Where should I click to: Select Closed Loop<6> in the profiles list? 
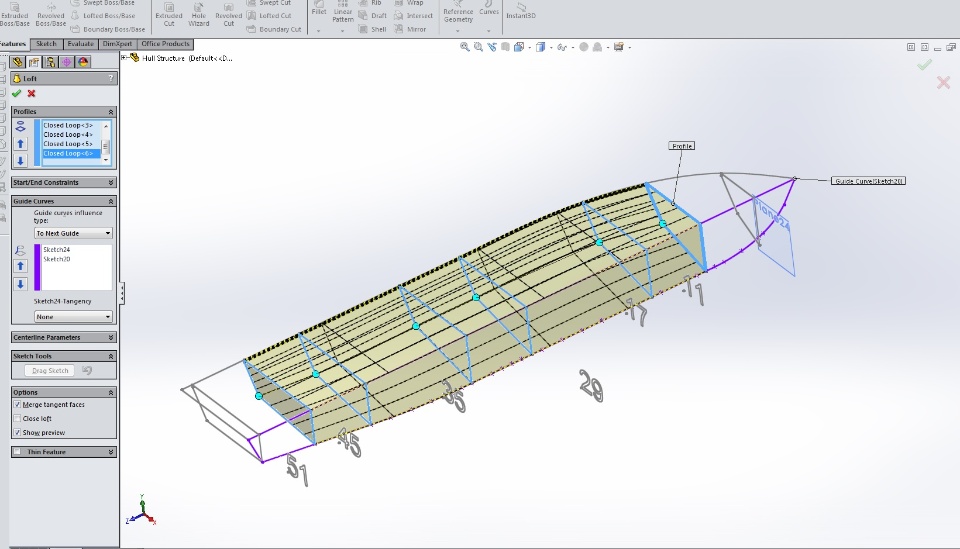pyautogui.click(x=70, y=153)
